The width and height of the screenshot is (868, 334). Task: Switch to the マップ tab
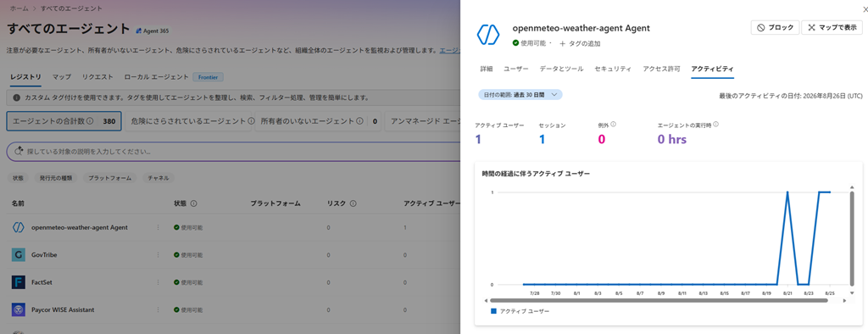click(61, 77)
